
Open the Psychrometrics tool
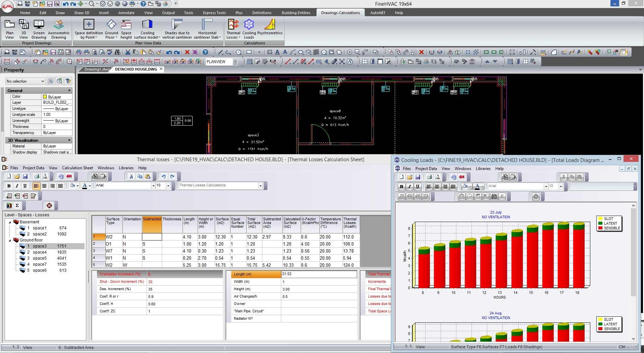click(x=270, y=29)
